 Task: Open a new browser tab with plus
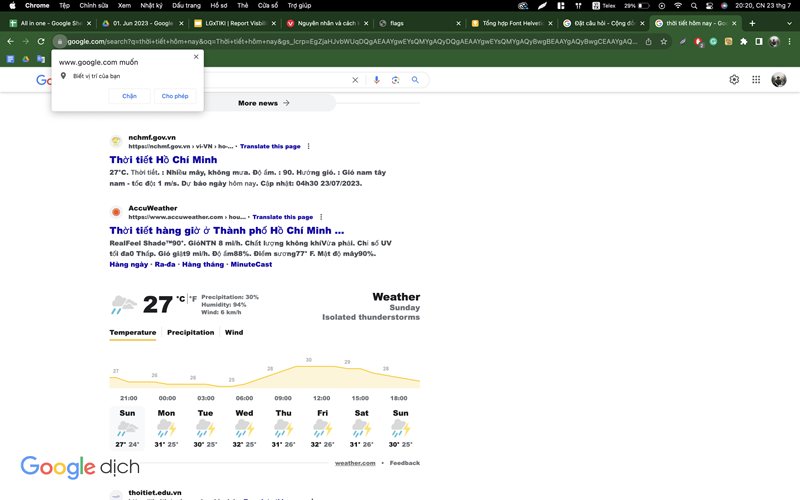pyautogui.click(x=752, y=23)
